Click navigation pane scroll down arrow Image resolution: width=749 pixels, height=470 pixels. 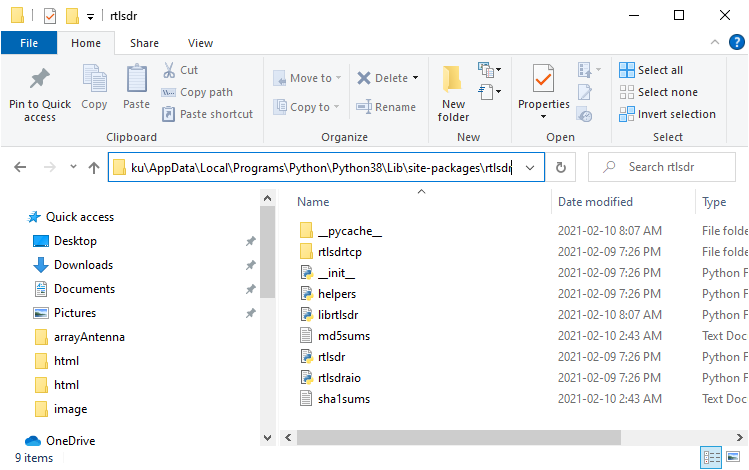(x=268, y=438)
